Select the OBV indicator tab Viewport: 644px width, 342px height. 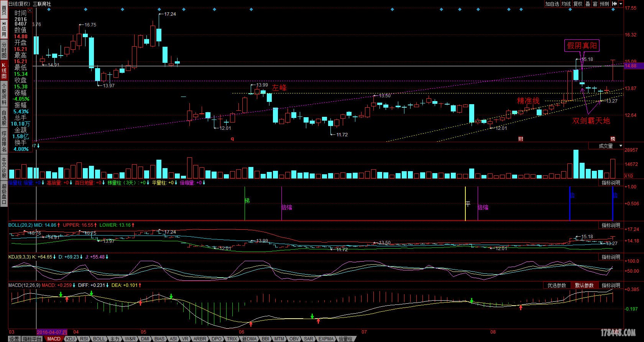294,339
